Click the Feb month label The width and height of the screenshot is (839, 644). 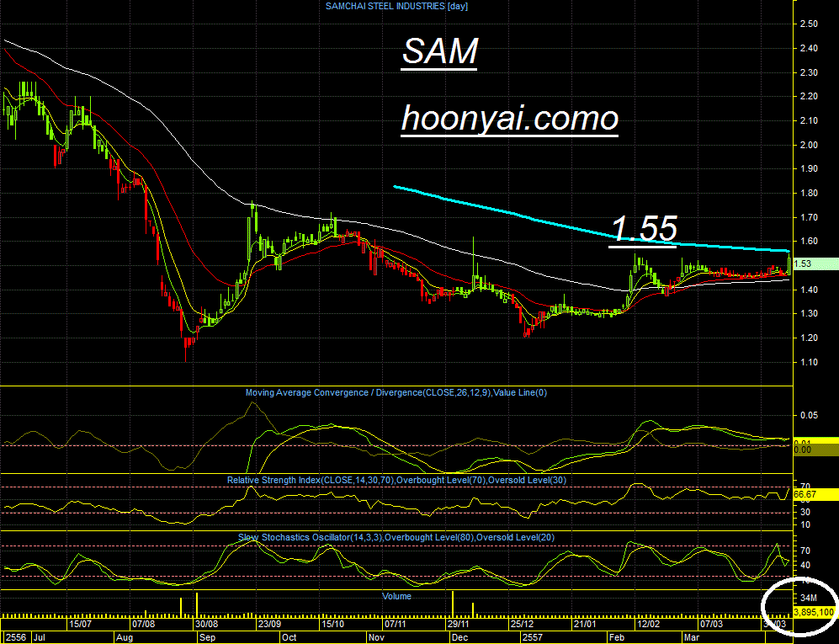(617, 637)
